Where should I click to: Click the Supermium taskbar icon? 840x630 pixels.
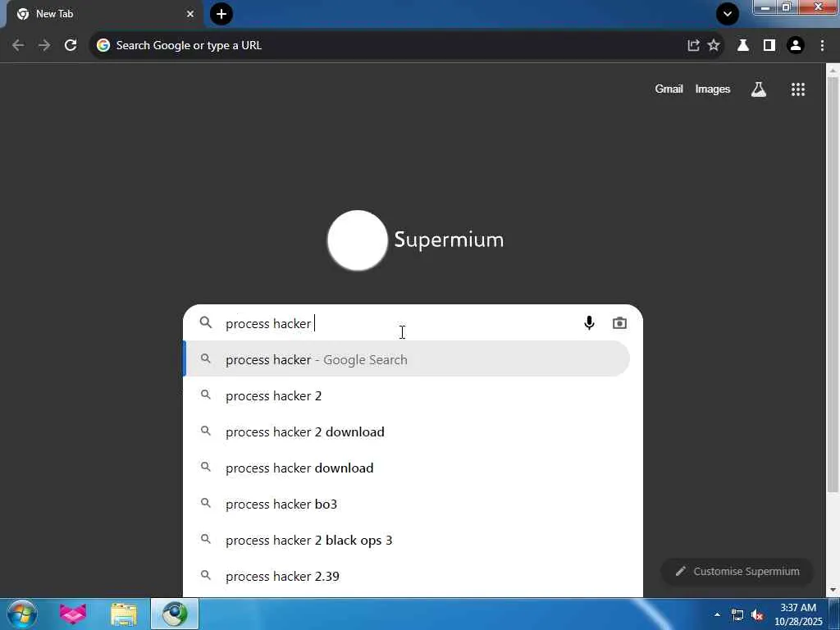tap(175, 614)
